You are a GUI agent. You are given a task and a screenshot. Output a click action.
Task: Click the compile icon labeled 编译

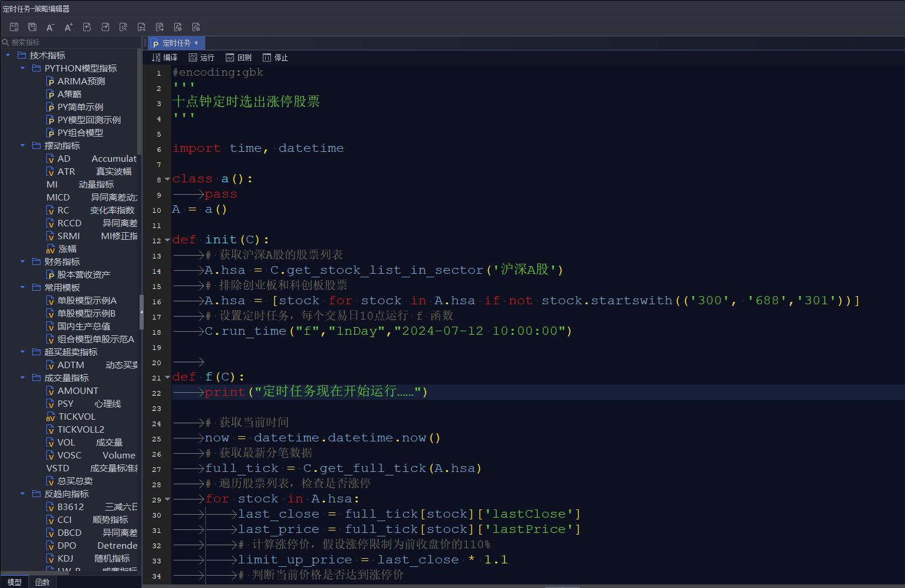pos(164,57)
